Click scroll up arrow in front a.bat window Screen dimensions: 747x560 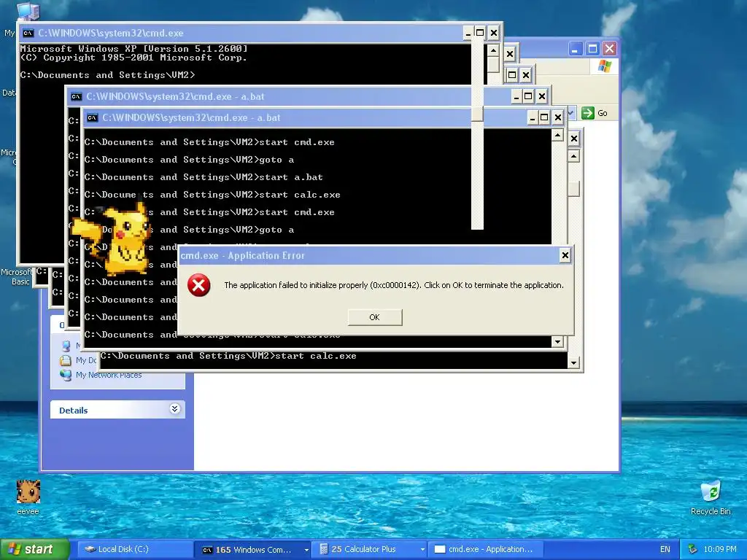click(x=557, y=136)
